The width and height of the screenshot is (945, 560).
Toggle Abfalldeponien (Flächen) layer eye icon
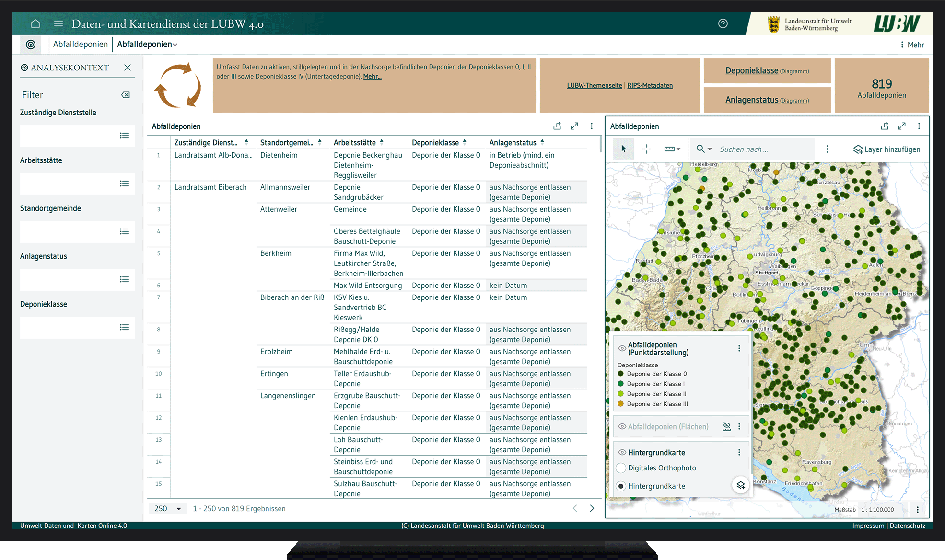pos(622,426)
